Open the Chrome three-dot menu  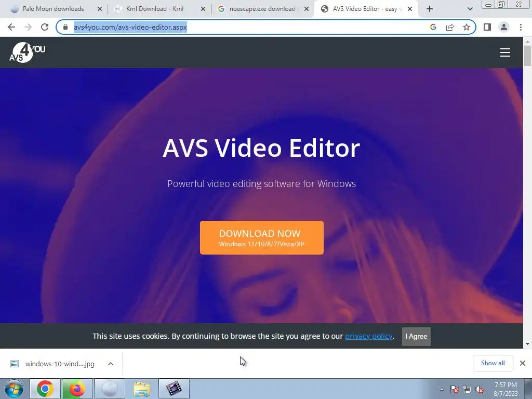pos(521,27)
